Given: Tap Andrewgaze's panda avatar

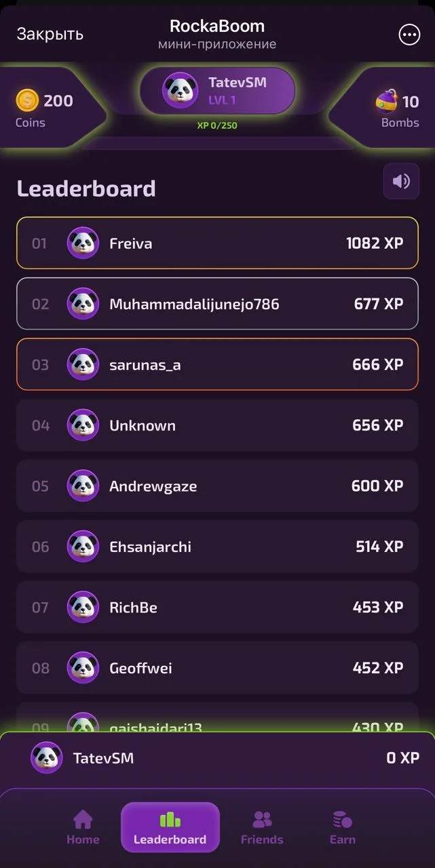Looking at the screenshot, I should click(83, 486).
